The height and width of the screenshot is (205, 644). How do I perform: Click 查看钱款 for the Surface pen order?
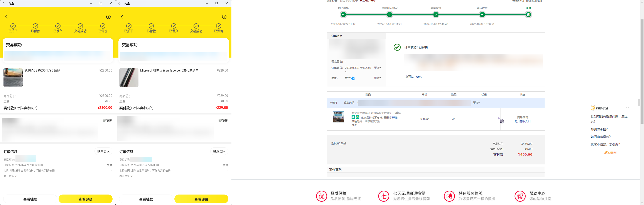[146, 199]
